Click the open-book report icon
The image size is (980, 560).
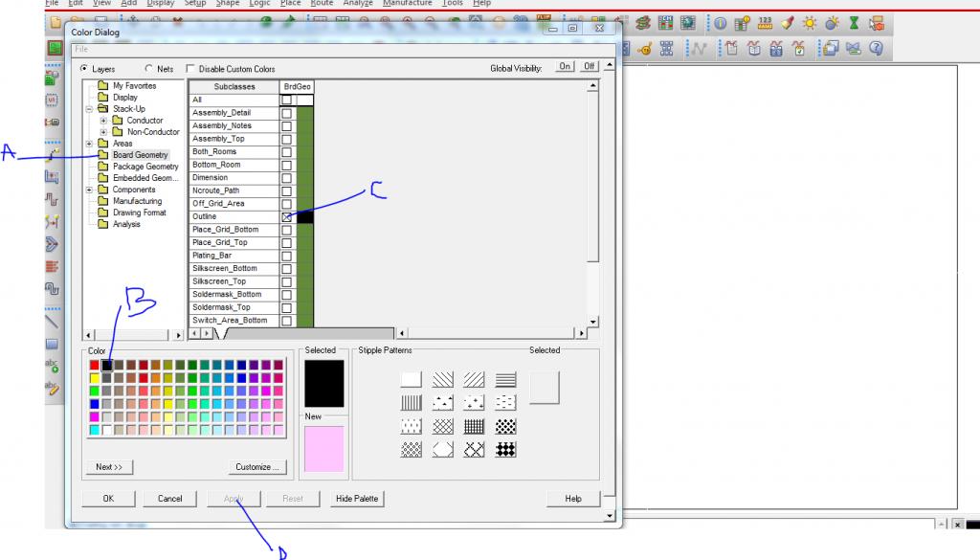[x=754, y=48]
